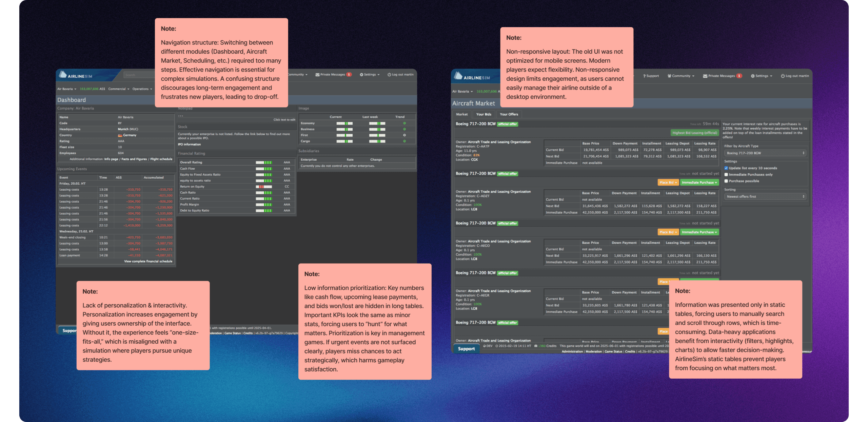Click the Administration footer link
This screenshot has height=422, width=868.
572,351
